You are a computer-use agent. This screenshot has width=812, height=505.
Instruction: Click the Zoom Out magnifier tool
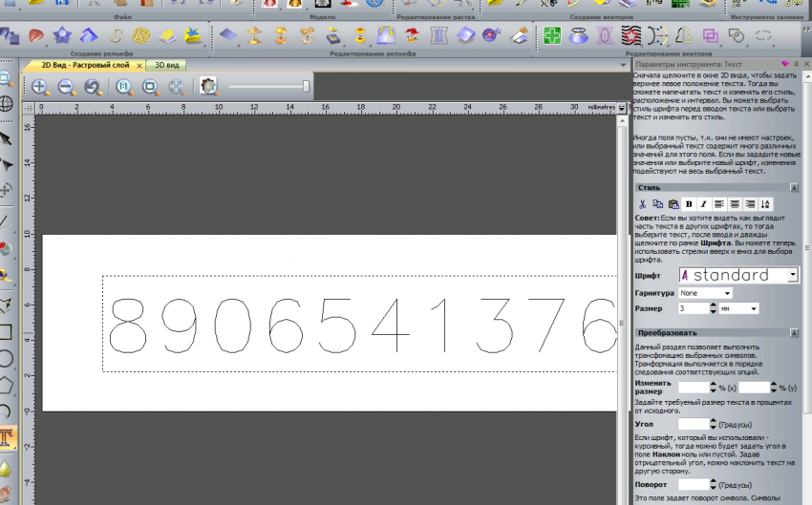pos(67,87)
